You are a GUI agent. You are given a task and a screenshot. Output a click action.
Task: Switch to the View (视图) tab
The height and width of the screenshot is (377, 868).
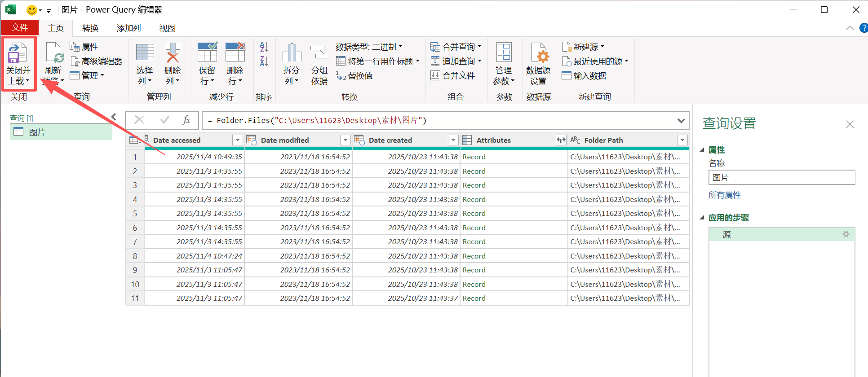click(x=168, y=28)
